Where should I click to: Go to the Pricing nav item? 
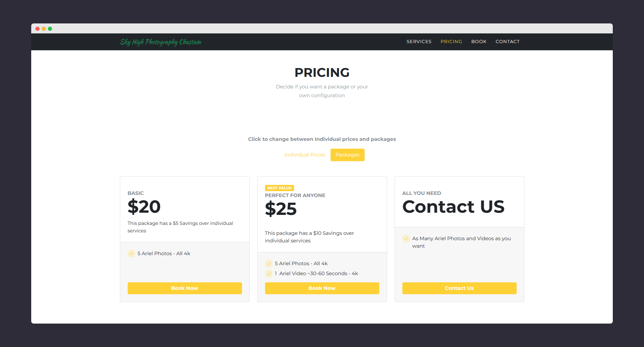[451, 42]
